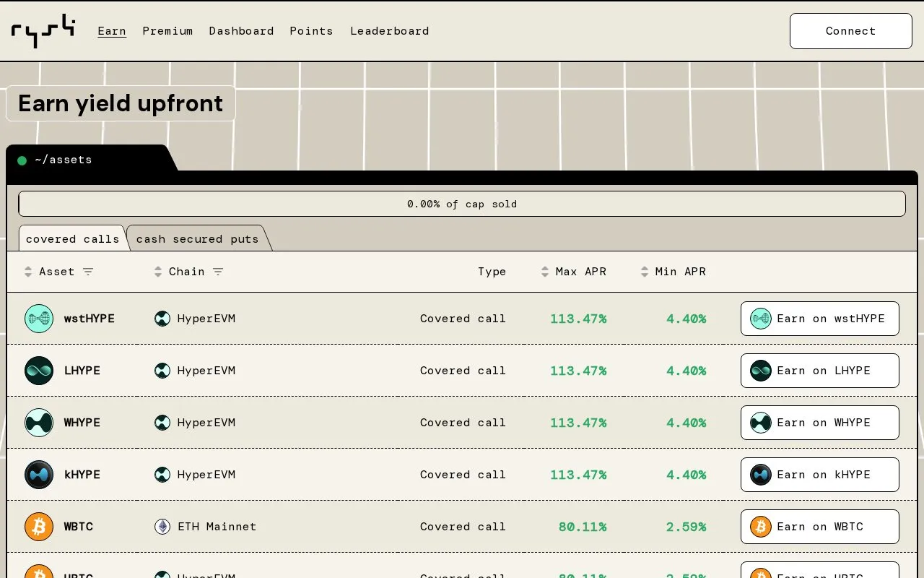This screenshot has height=578, width=924.
Task: Click the HyperEVM chain icon in wstHYPE row
Action: (x=162, y=319)
